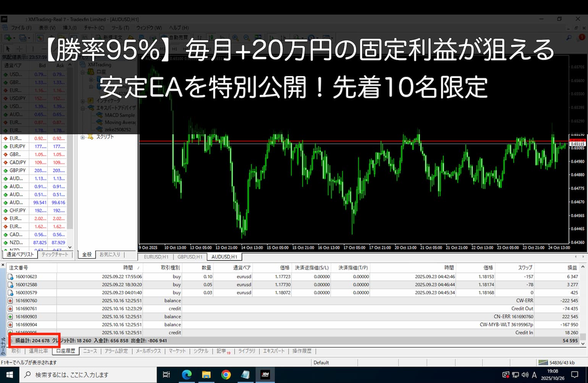Open the チャート (C) menu
Viewport: 588px width, 383px height.
click(94, 28)
